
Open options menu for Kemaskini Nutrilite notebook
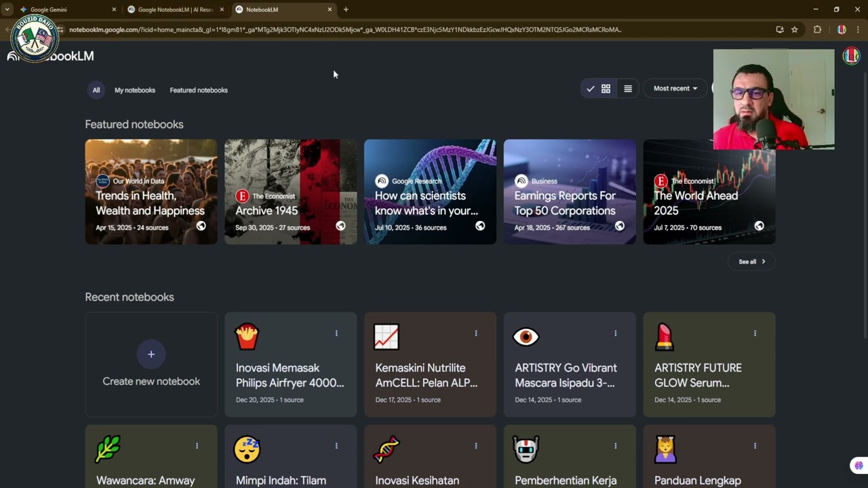[x=476, y=333]
